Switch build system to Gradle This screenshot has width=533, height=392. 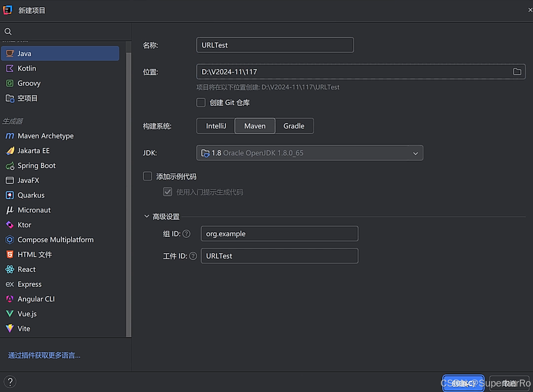coord(294,126)
